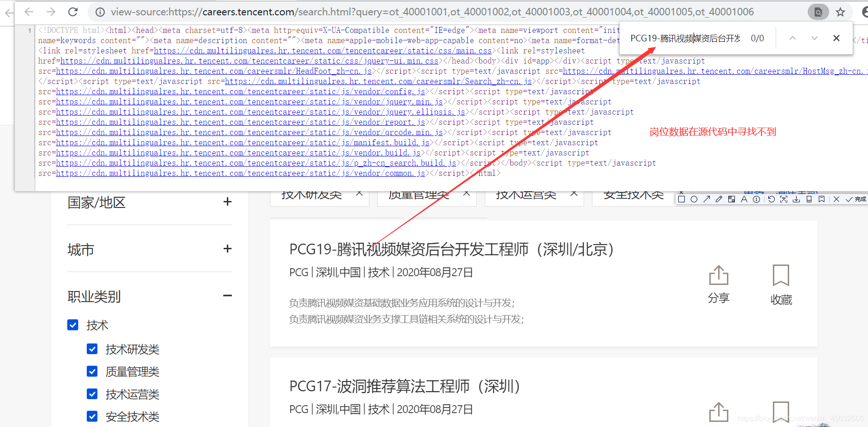
Task: Remove the 质量管理类 filter tag
Action: coord(467,194)
